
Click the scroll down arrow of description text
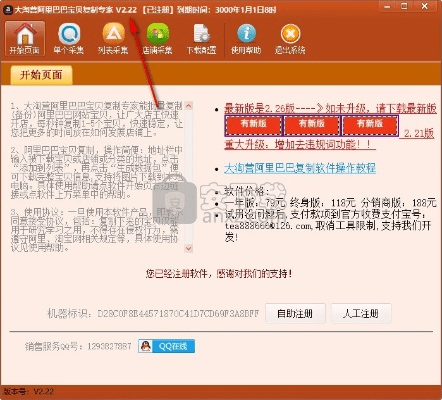[x=189, y=248]
